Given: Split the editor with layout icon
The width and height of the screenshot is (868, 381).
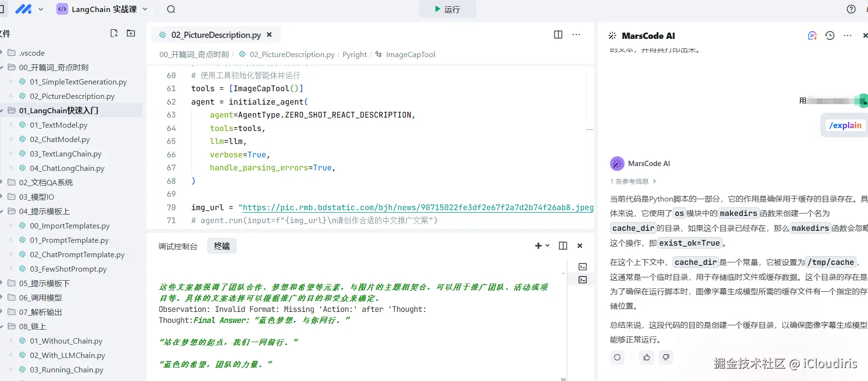Looking at the screenshot, I should (558, 35).
